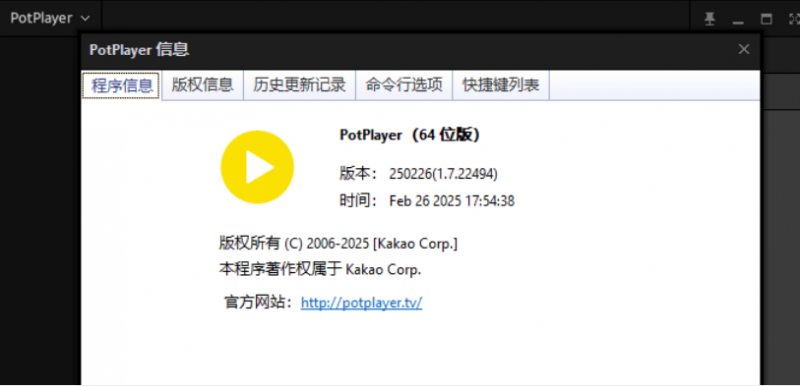Screen dimensions: 800x386
Task: Open the PotPlayer main menu dropdown
Action: coord(50,18)
